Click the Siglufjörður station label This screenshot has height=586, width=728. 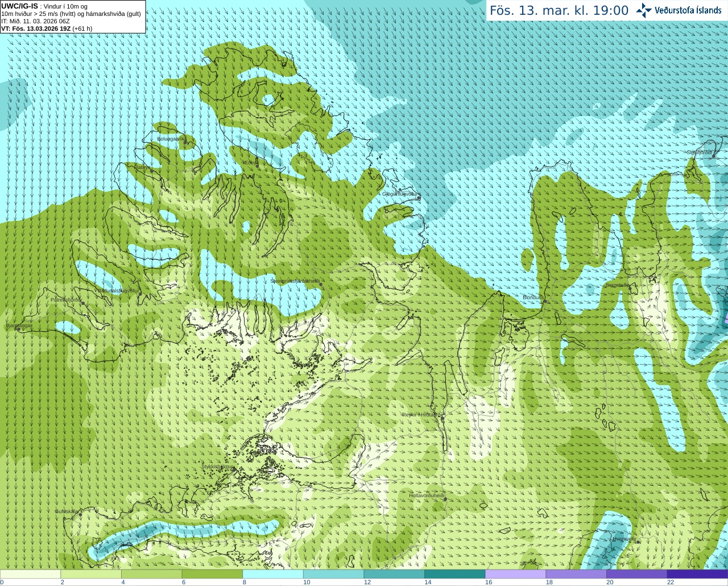tap(700, 152)
